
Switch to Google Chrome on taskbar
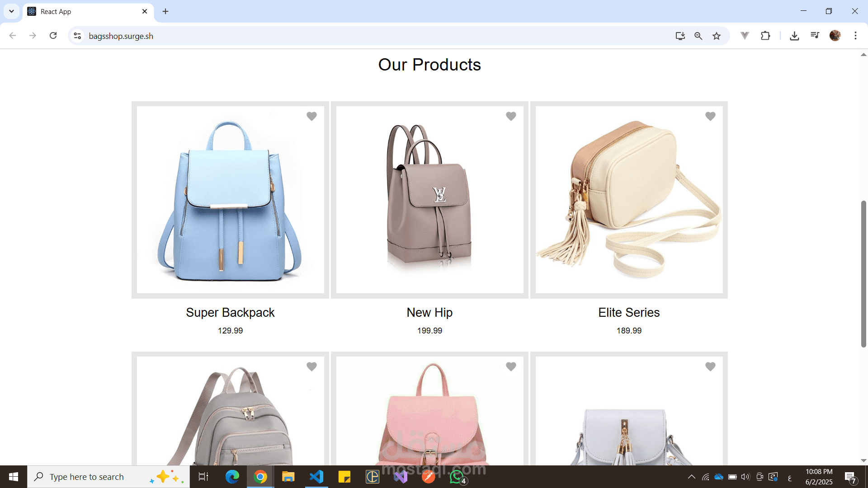click(260, 477)
